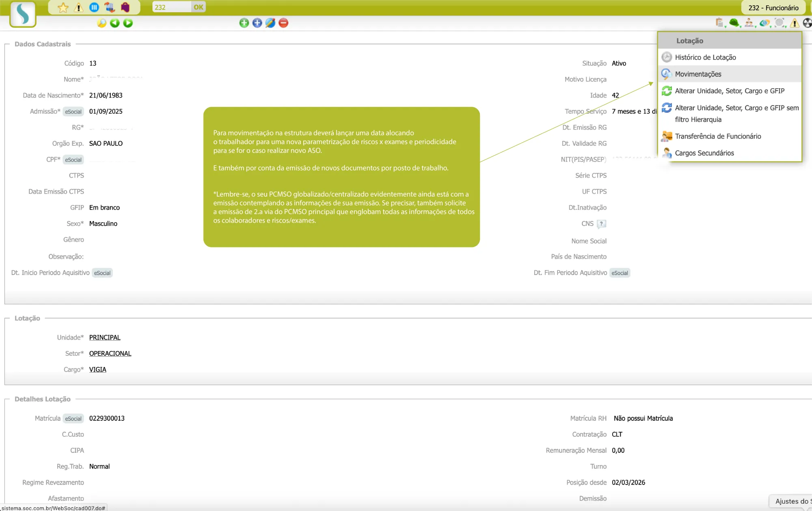Click the blue circle icon in top toolbar
This screenshot has height=511, width=812.
94,7
